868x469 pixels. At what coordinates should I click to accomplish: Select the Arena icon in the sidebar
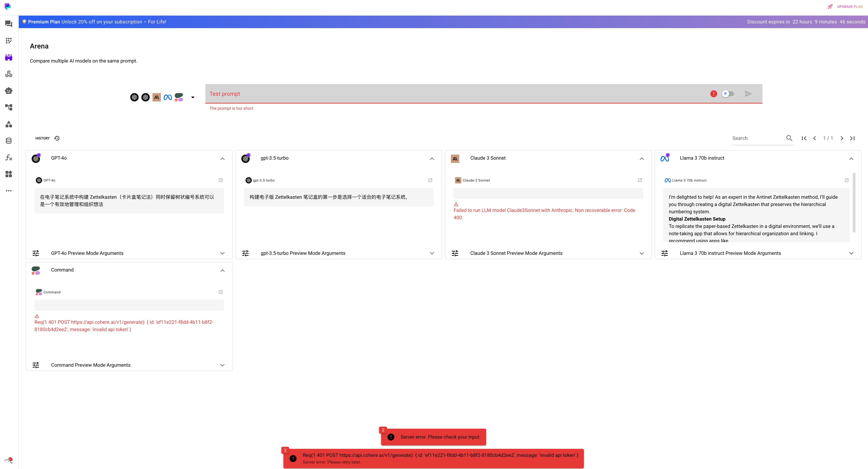point(9,57)
